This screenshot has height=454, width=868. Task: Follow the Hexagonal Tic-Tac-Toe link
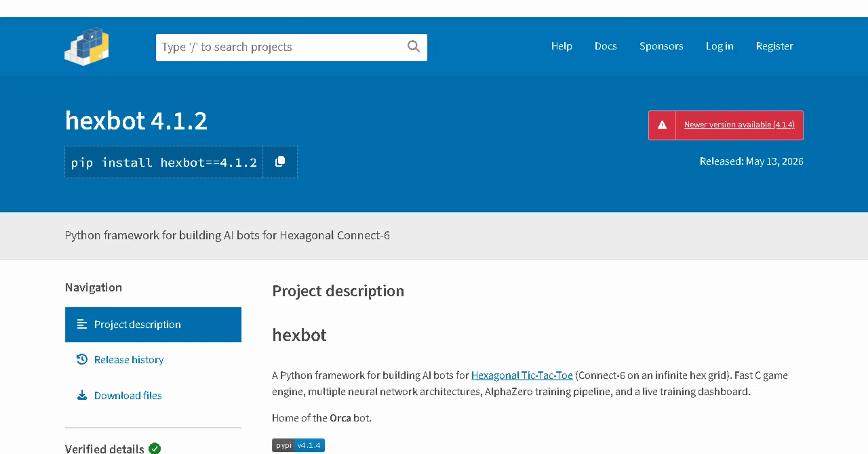coord(522,375)
